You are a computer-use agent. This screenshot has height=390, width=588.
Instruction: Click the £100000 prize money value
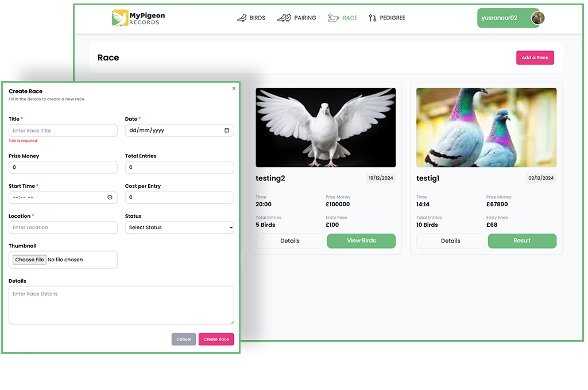pos(338,204)
